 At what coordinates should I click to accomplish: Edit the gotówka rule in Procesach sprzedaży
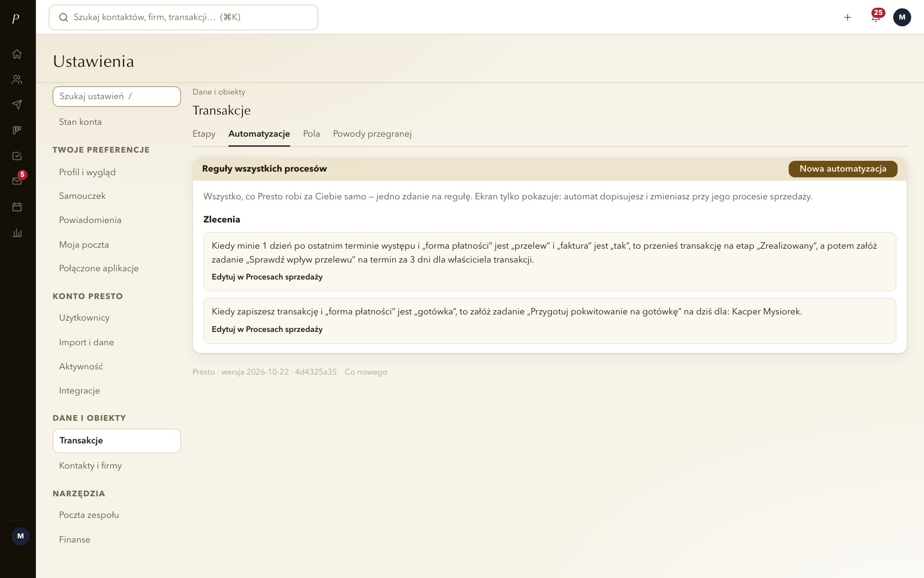pyautogui.click(x=267, y=329)
